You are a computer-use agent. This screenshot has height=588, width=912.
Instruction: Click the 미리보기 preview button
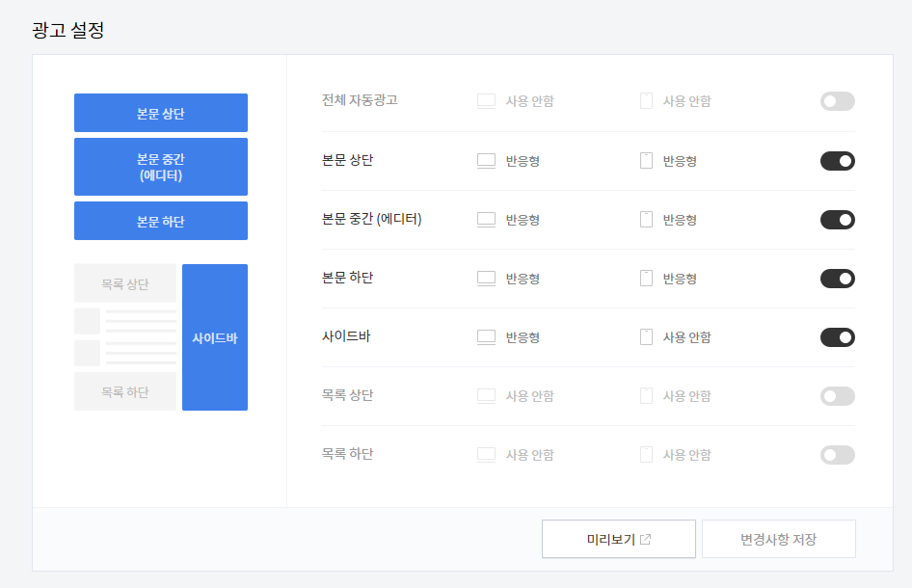click(x=619, y=539)
